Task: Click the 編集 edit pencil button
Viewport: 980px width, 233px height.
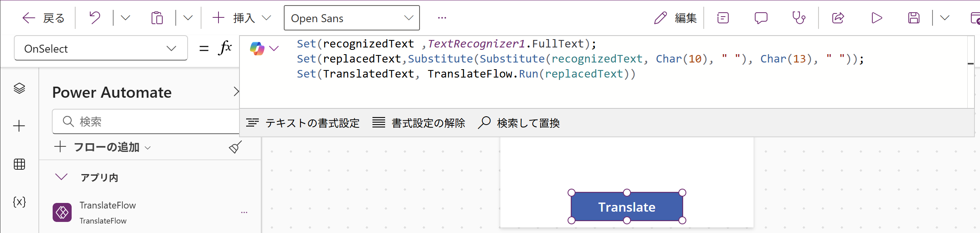Action: pos(675,18)
